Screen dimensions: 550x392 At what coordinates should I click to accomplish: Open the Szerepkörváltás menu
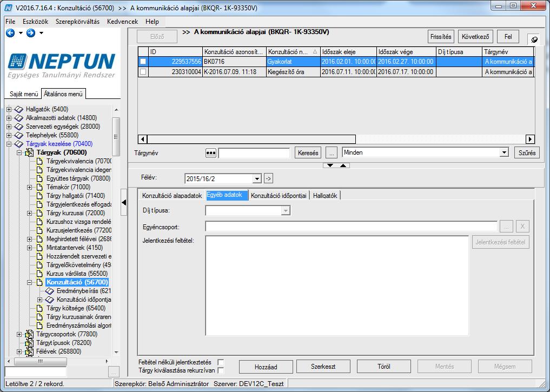coord(77,22)
